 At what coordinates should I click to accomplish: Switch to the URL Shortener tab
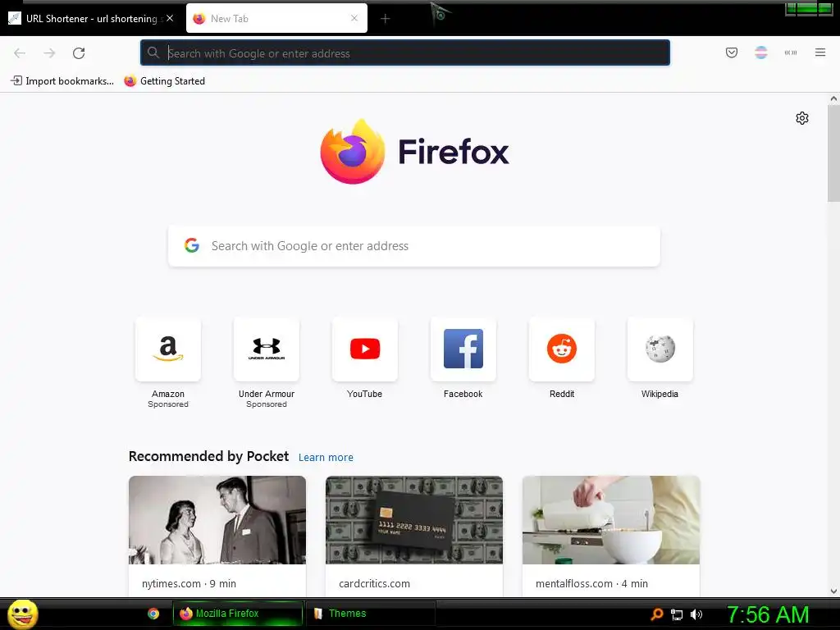tap(91, 18)
